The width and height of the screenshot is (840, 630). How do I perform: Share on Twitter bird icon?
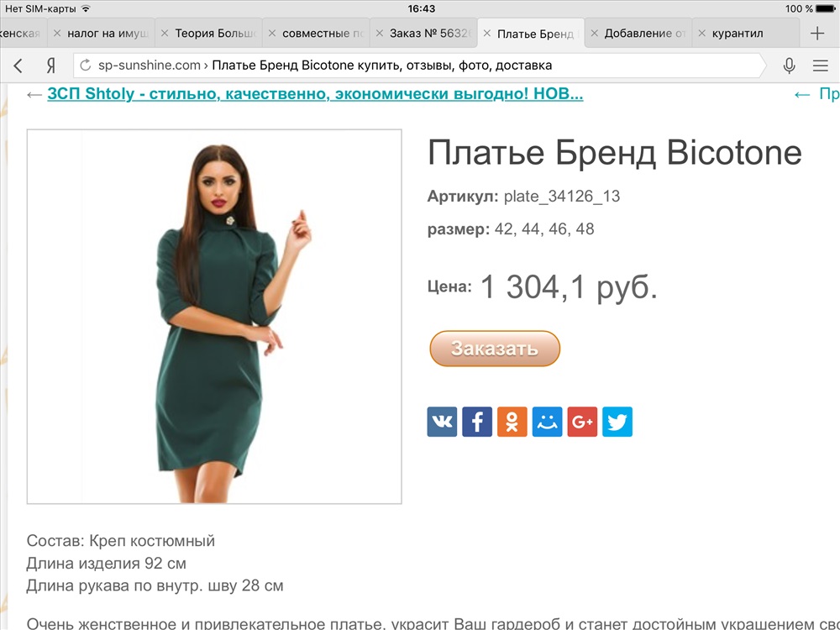[617, 422]
